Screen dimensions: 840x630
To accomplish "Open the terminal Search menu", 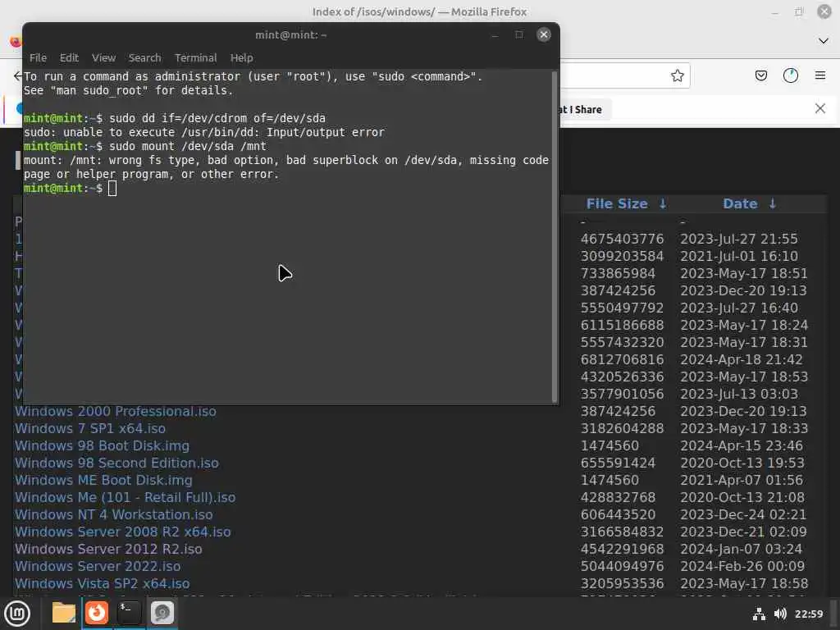I will 144,58.
